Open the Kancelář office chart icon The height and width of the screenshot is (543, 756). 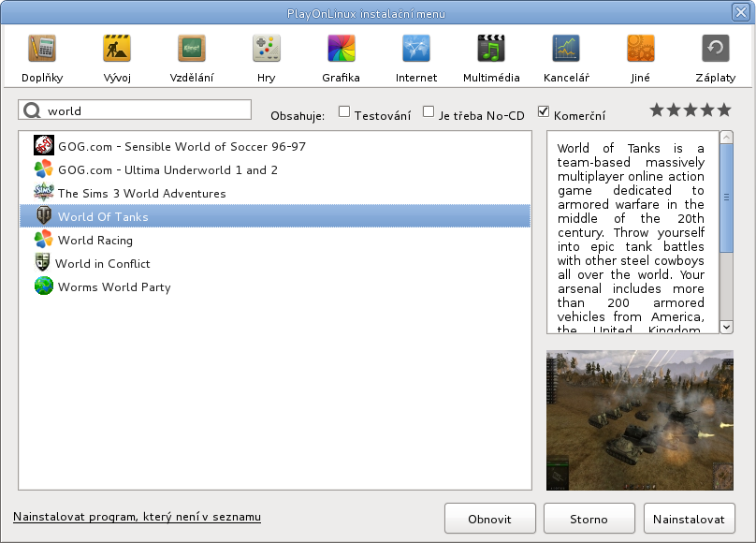[566, 49]
